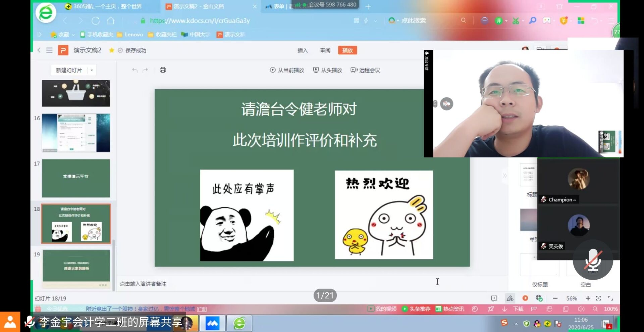Click the 热烈欢迎 cartoon image
This screenshot has width=644, height=332.
point(384,215)
